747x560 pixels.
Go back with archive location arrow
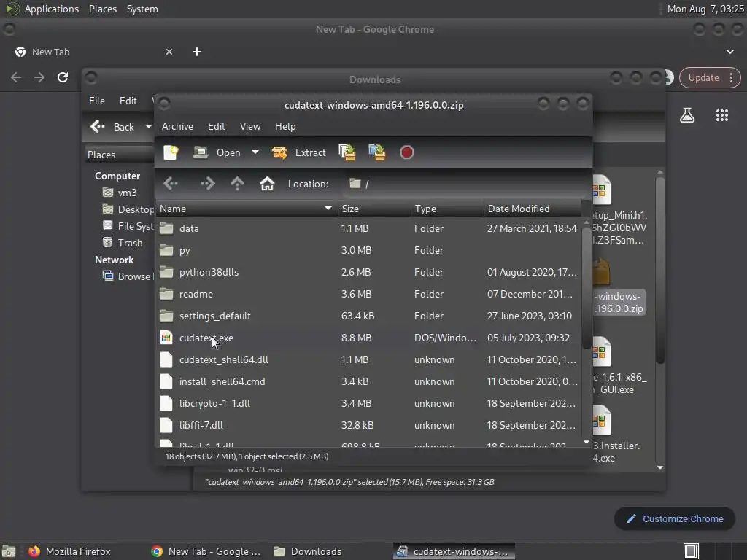171,183
